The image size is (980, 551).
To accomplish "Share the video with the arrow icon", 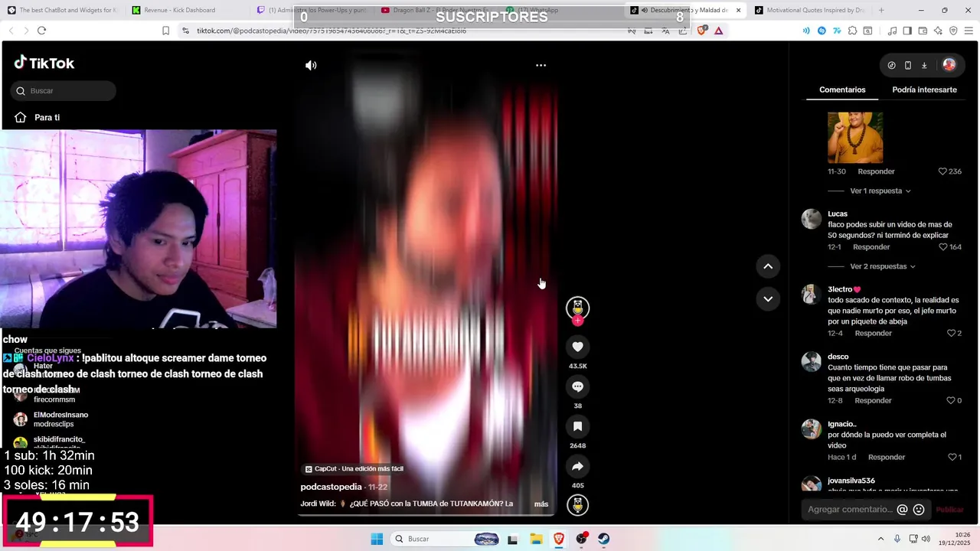I will (x=577, y=466).
